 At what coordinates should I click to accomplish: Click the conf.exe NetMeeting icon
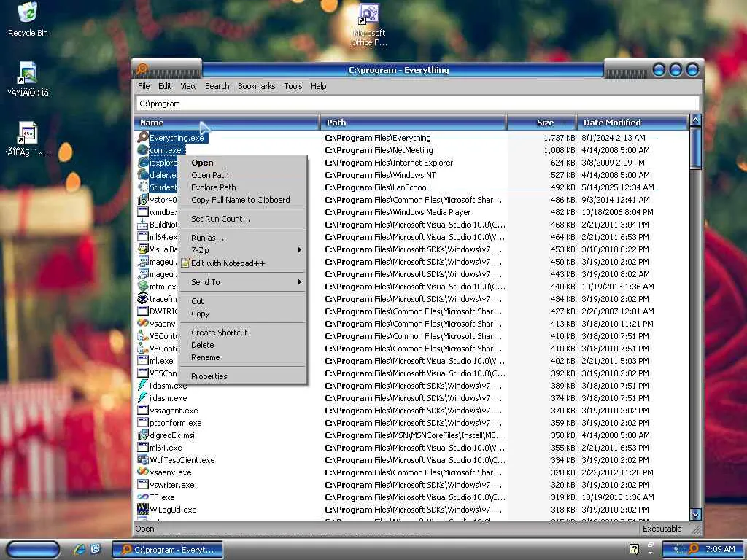(x=143, y=150)
